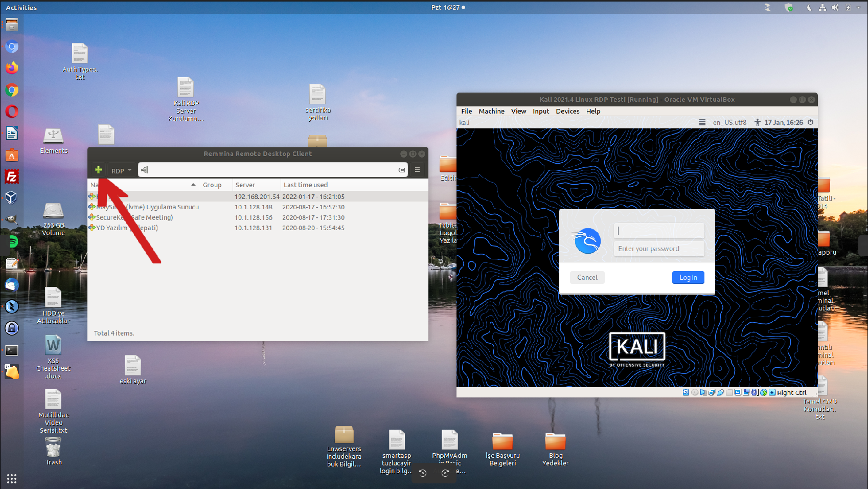Click the Enter your password field
Image resolution: width=868 pixels, height=489 pixels.
tap(659, 249)
